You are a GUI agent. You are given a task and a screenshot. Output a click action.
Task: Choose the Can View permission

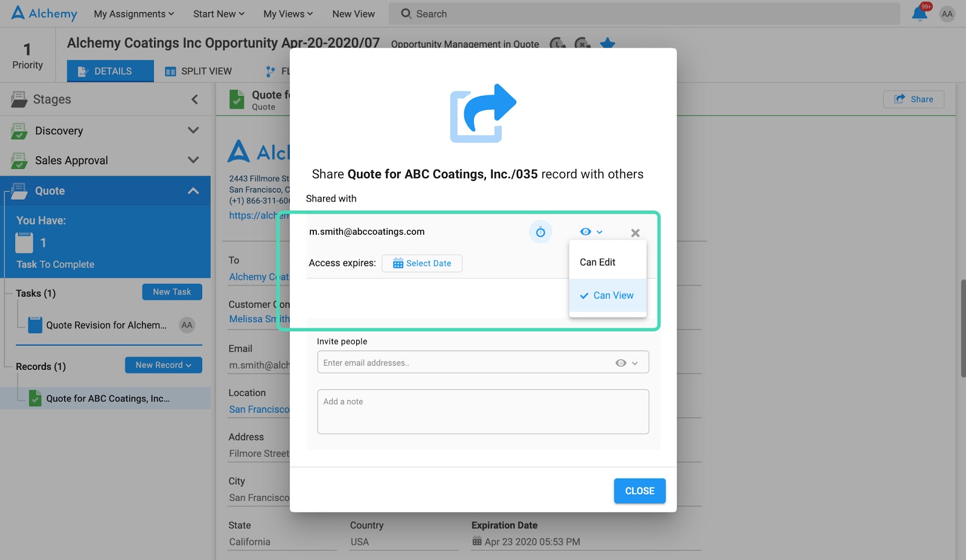[x=607, y=295]
